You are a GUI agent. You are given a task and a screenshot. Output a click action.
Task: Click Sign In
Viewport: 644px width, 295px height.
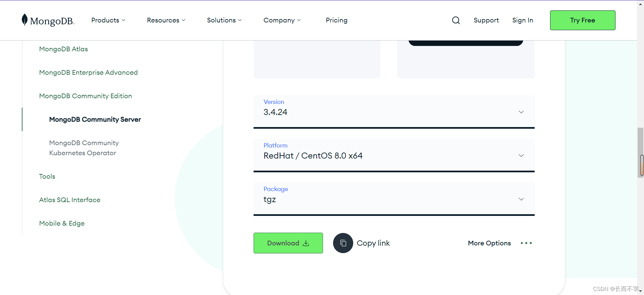click(x=523, y=20)
